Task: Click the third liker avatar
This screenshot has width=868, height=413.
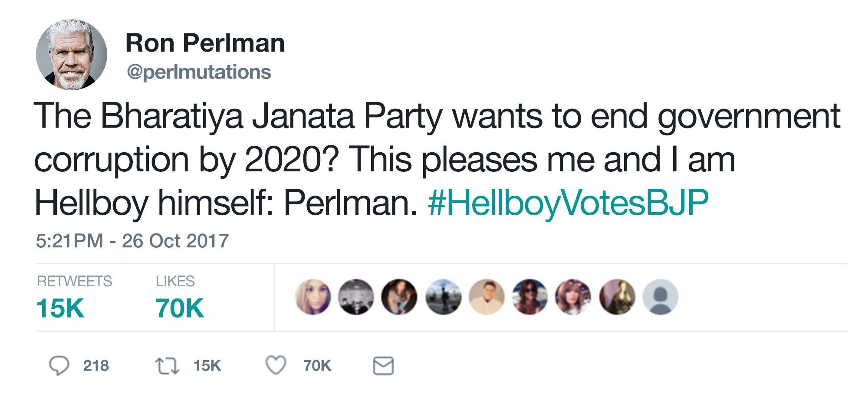Action: 400,297
